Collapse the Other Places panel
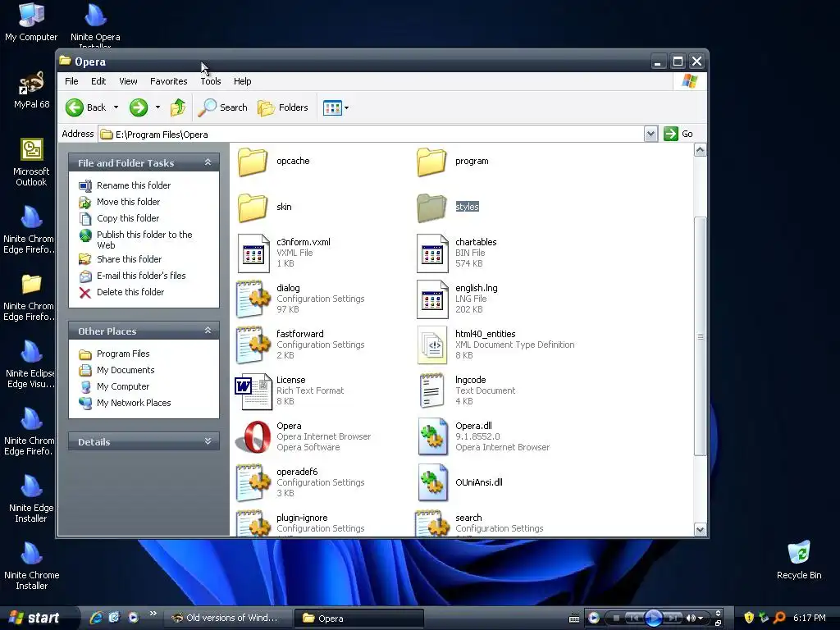This screenshot has width=840, height=630. tap(208, 331)
